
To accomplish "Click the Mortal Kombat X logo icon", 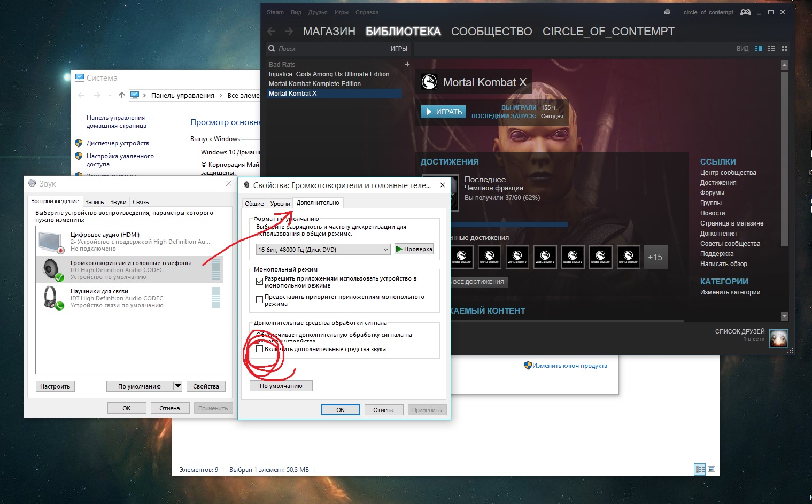I will (x=429, y=82).
